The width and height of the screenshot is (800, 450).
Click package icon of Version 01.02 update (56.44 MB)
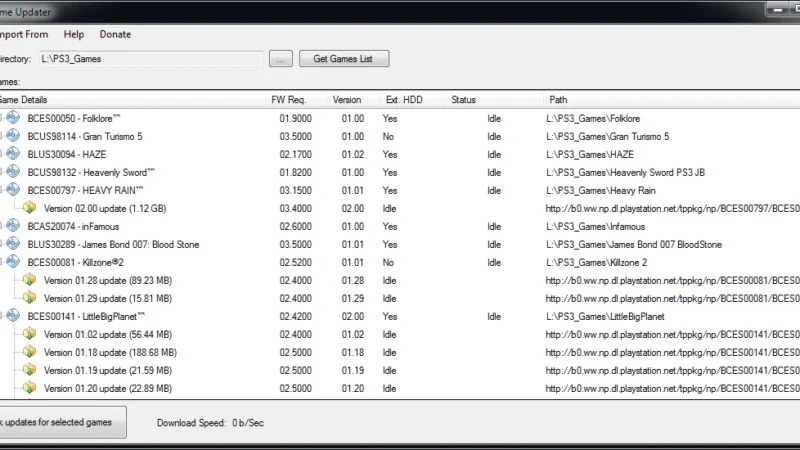pyautogui.click(x=30, y=334)
